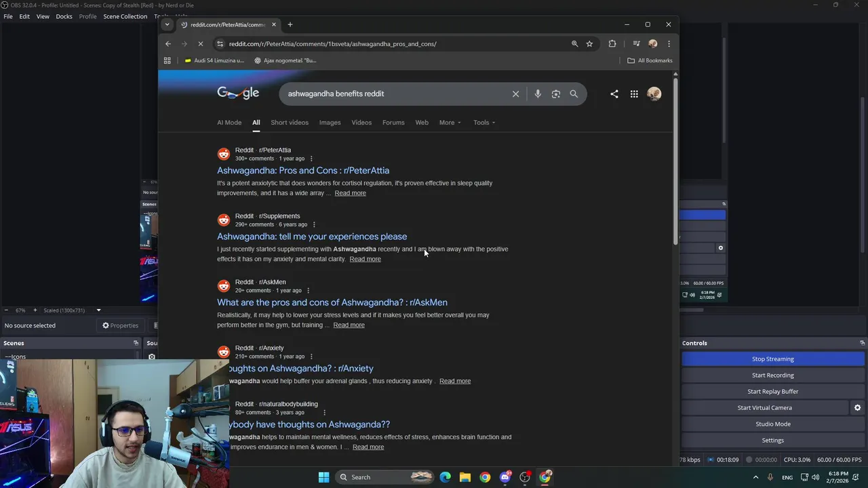
Task: Open options dots for r/AskMen result
Action: (x=308, y=291)
